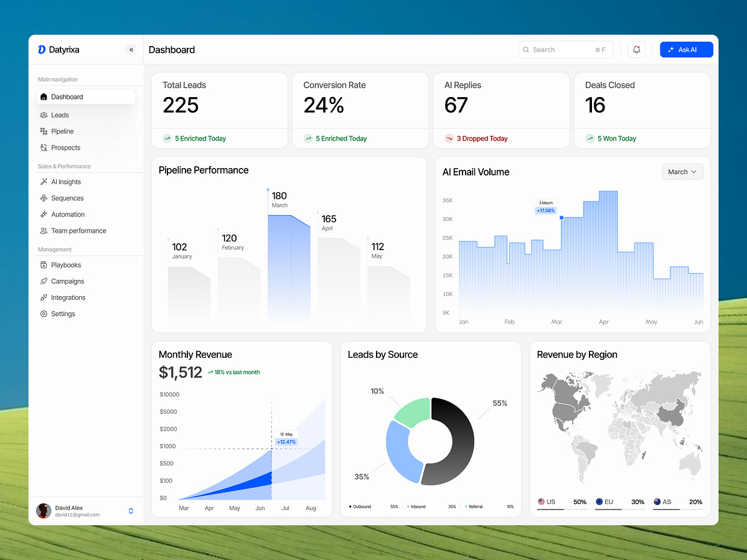747x560 pixels.
Task: Expand the account switcher chevrons
Action: tap(131, 511)
